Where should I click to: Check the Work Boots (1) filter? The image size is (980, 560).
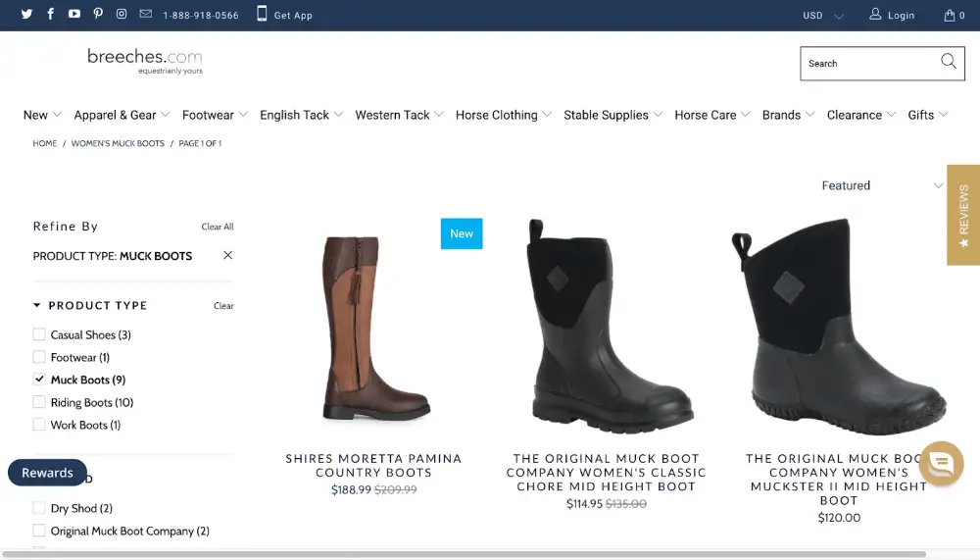click(x=39, y=425)
